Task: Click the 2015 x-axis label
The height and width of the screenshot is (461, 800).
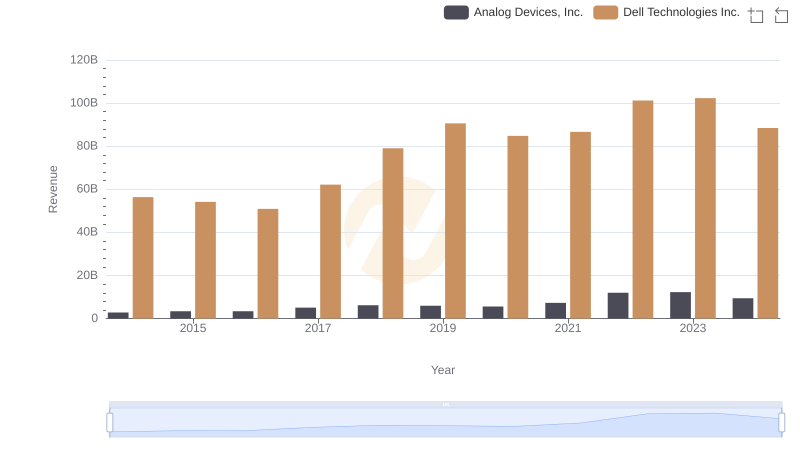Action: point(193,328)
